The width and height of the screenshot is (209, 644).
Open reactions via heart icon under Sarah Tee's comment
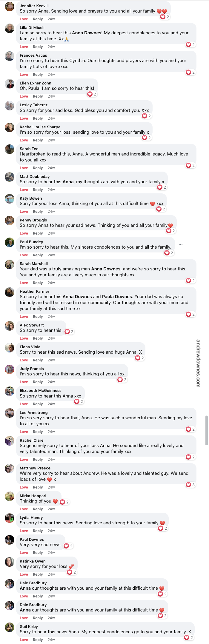pyautogui.click(x=188, y=165)
